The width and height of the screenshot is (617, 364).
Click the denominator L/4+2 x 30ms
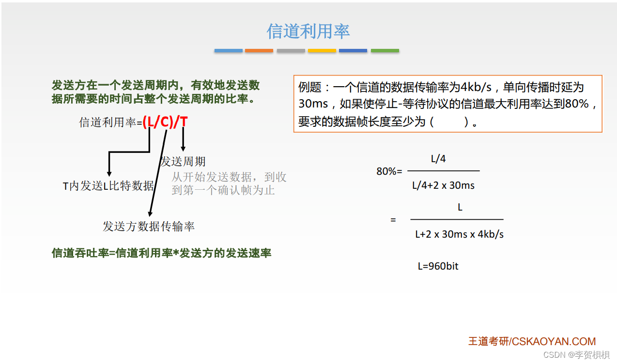pyautogui.click(x=444, y=185)
